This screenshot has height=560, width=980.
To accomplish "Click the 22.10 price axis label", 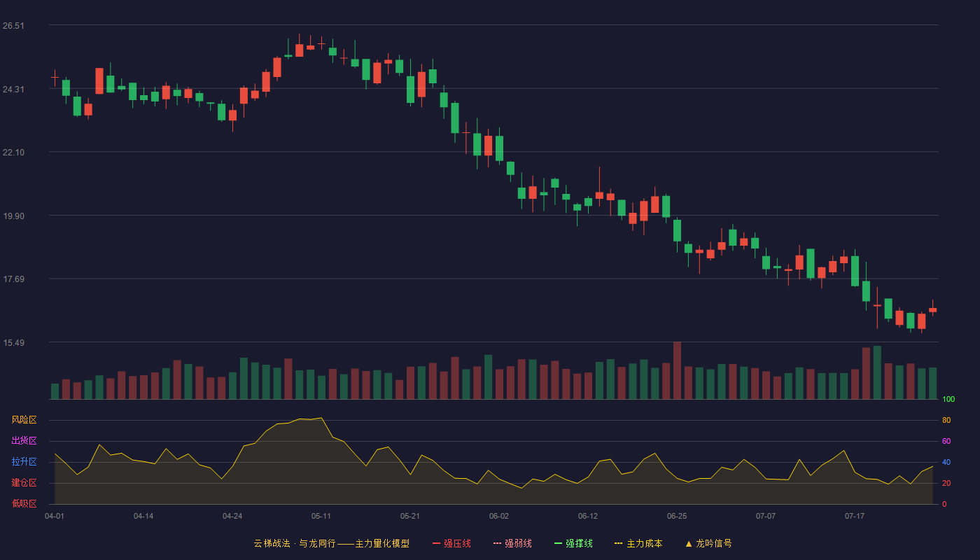I will click(13, 153).
